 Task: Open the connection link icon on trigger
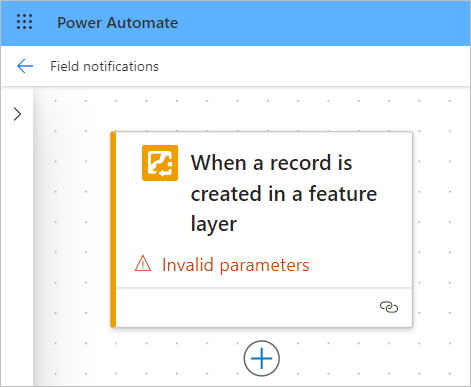click(389, 307)
